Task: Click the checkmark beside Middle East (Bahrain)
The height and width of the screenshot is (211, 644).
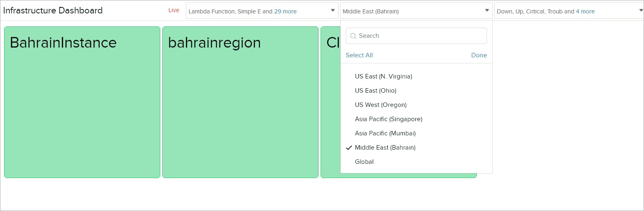Action: 349,148
